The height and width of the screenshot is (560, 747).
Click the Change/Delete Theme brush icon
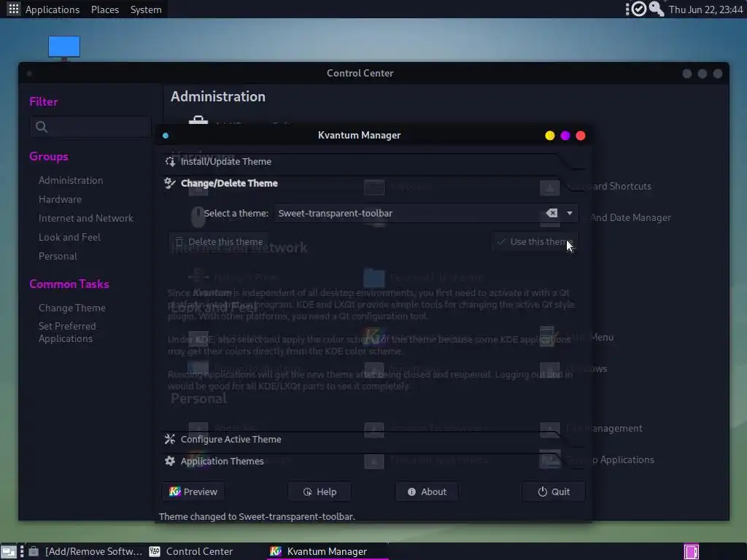170,183
